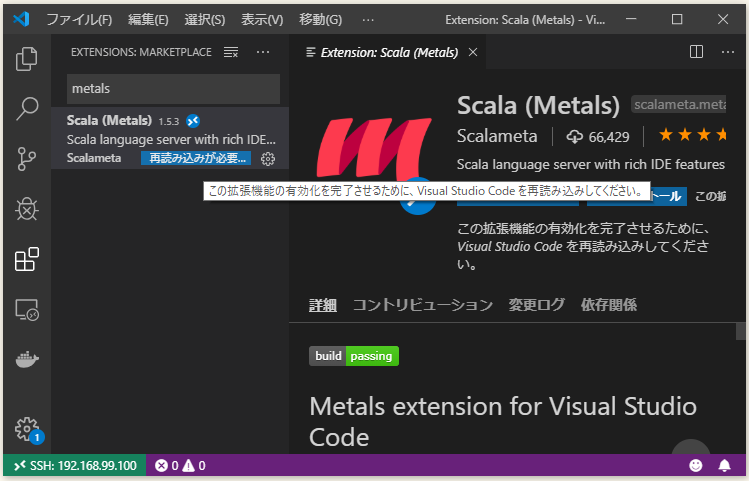Split the editor to the right
The width and height of the screenshot is (749, 481).
point(696,52)
